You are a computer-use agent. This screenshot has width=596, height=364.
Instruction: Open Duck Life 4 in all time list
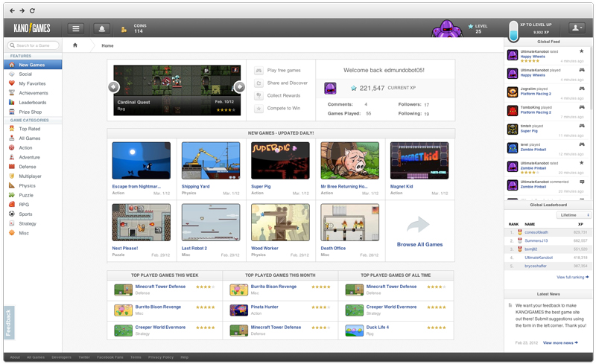tap(378, 327)
